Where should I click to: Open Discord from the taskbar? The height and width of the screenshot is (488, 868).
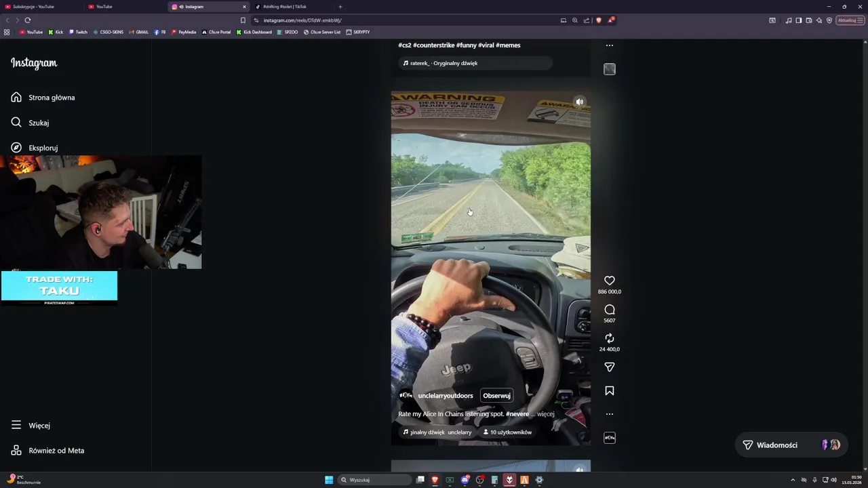coord(465,480)
